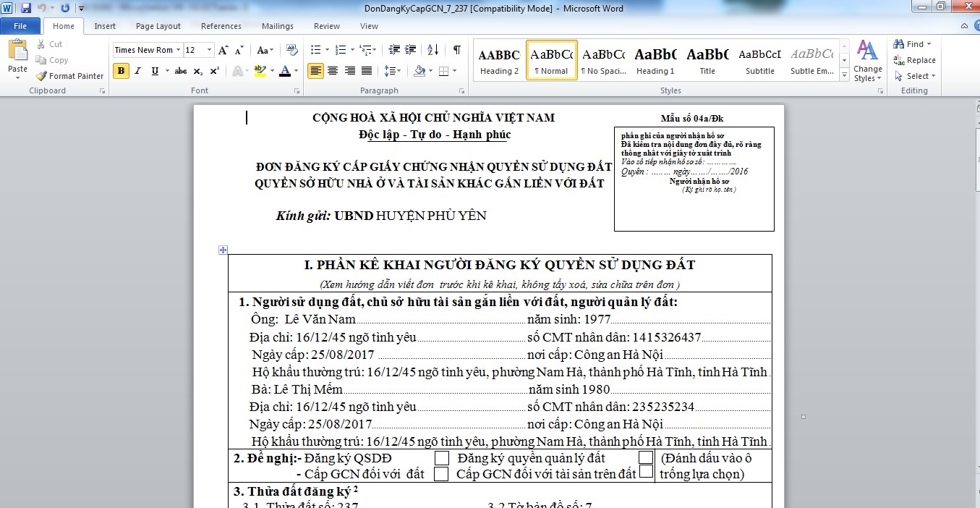Expand the Styles gallery list
Screen dimensions: 980x508
click(x=844, y=75)
